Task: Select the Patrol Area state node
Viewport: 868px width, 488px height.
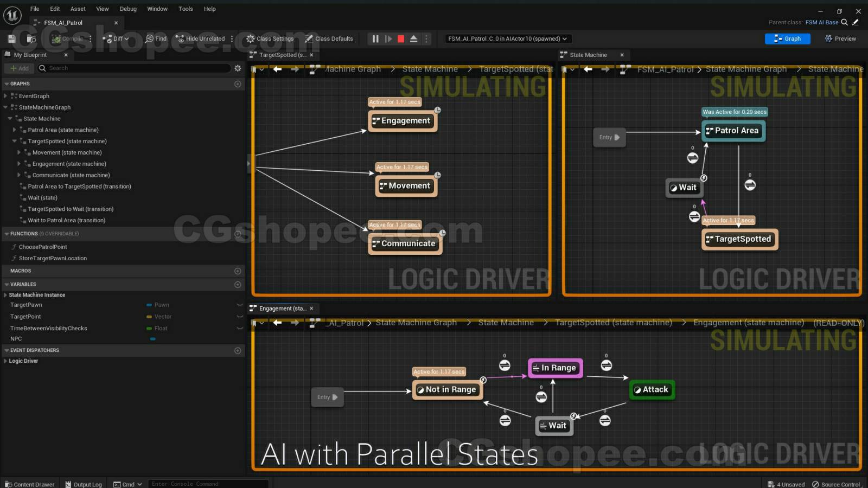Action: (x=733, y=131)
